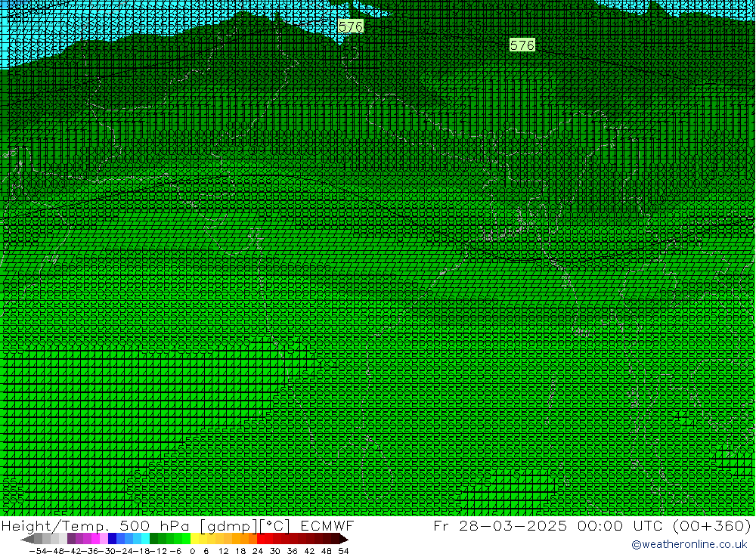The image size is (756, 554).
Task: Click the dark right-pointing arrow end of the color scale
Action: (344, 539)
